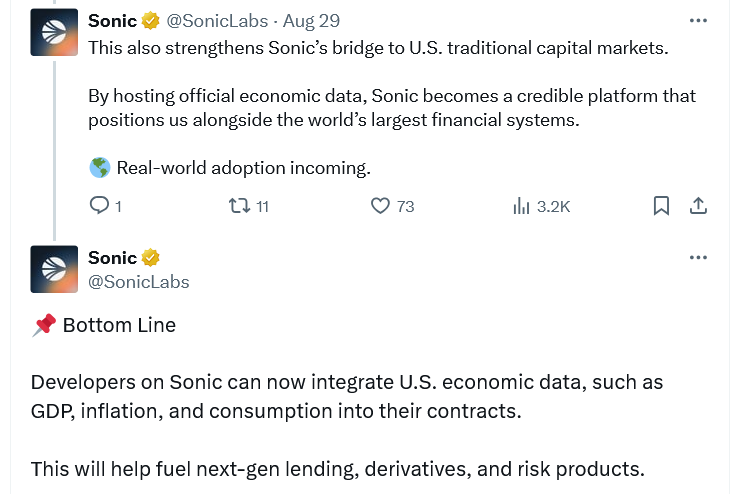The width and height of the screenshot is (741, 494).
Task: Click the verified badge on the Bottom Line post
Action: coord(151,258)
